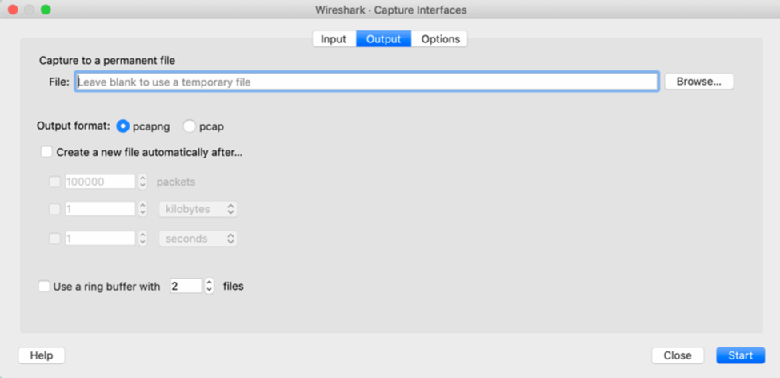Enable Create a new file automatically after
The image size is (780, 378).
(47, 152)
